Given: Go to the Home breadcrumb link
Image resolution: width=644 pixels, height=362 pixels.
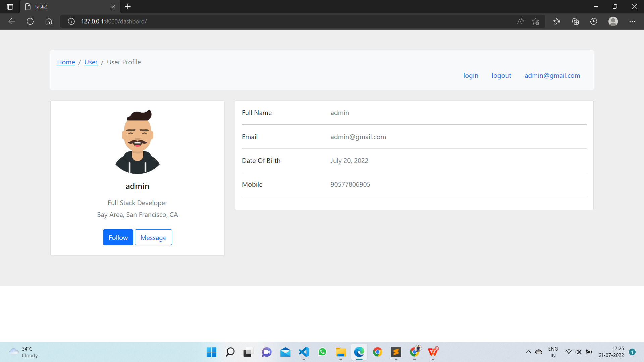Looking at the screenshot, I should 66,62.
